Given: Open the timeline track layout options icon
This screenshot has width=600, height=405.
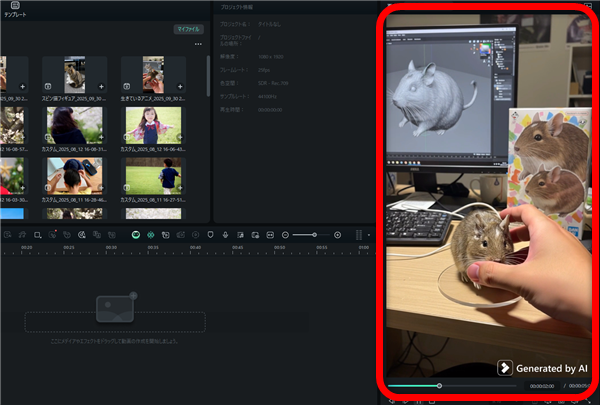Looking at the screenshot, I should point(359,234).
